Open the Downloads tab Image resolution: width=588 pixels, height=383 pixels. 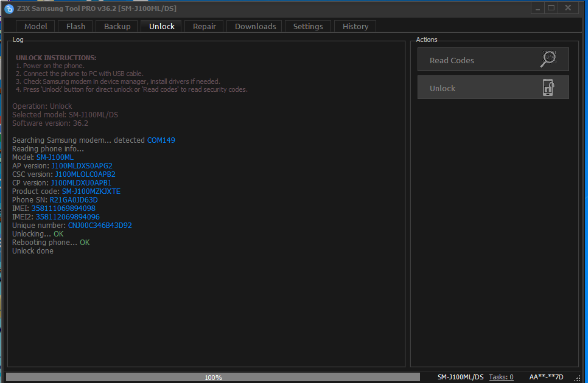click(256, 27)
